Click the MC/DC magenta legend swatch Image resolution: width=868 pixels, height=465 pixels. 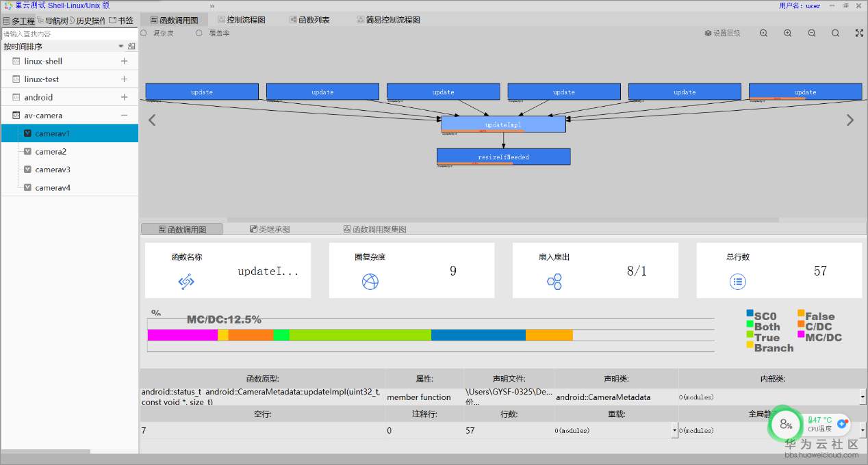[x=801, y=334]
